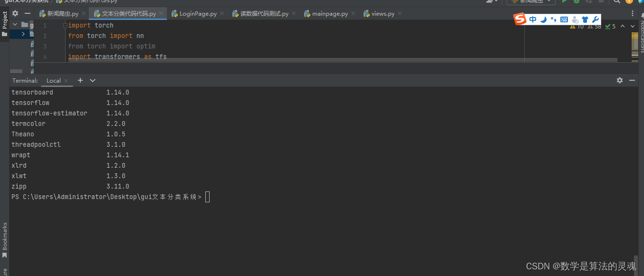Open the Bookmarks tool window
Screen dimensions: 644x276
[x=5, y=240]
